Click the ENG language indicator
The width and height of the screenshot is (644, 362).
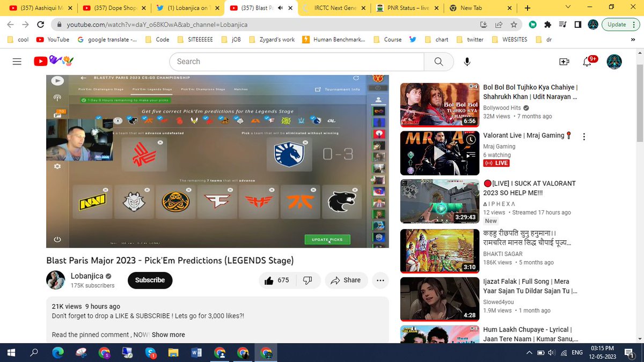(x=577, y=352)
